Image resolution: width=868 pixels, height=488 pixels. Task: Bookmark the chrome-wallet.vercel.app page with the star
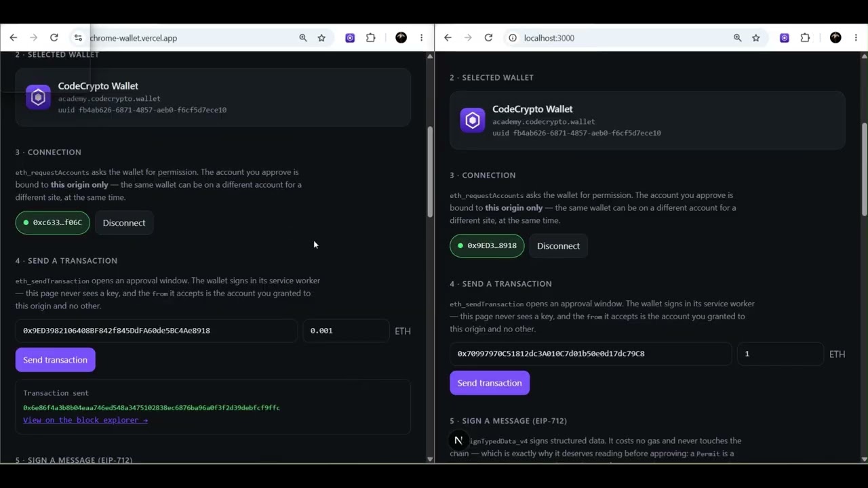point(321,38)
